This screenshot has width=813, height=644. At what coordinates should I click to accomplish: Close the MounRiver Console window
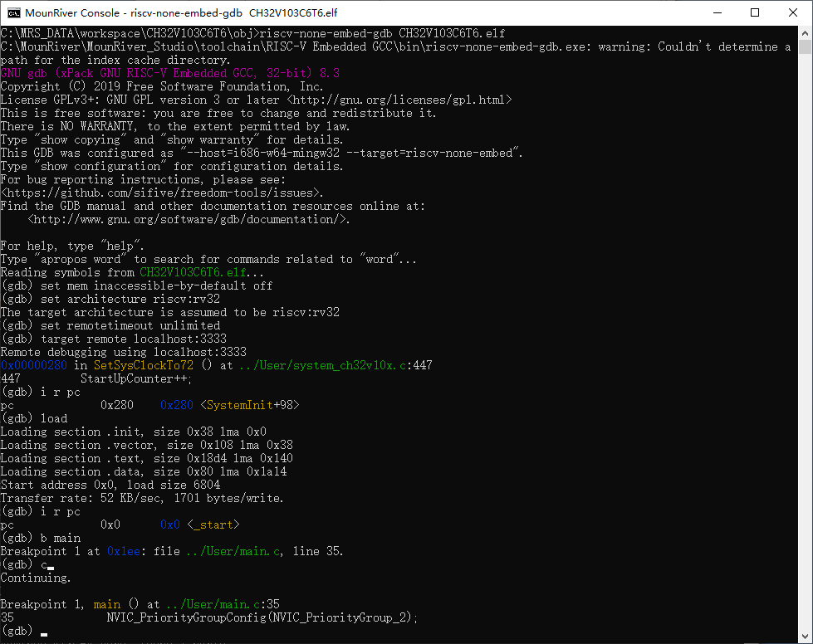793,13
